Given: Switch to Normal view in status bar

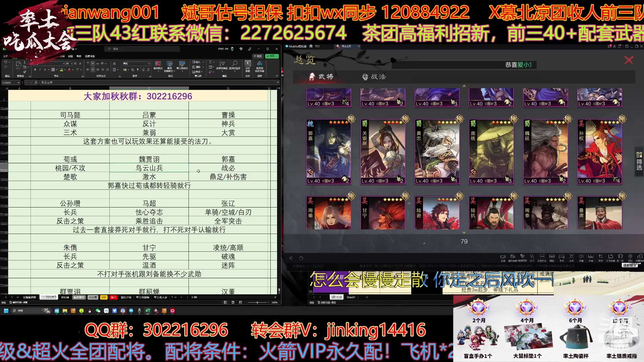Looking at the screenshot, I should click(x=225, y=302).
